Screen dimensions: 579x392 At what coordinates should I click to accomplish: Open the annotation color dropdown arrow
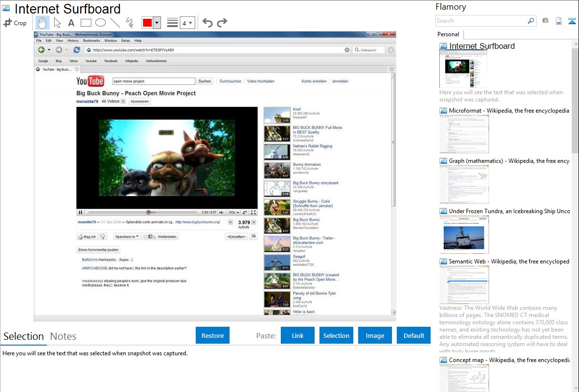coord(157,23)
